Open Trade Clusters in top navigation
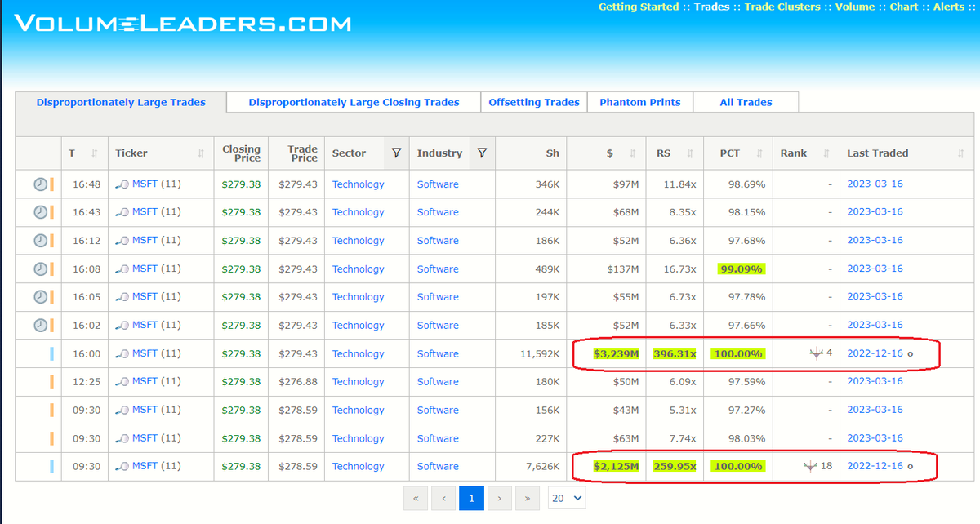 [782, 7]
